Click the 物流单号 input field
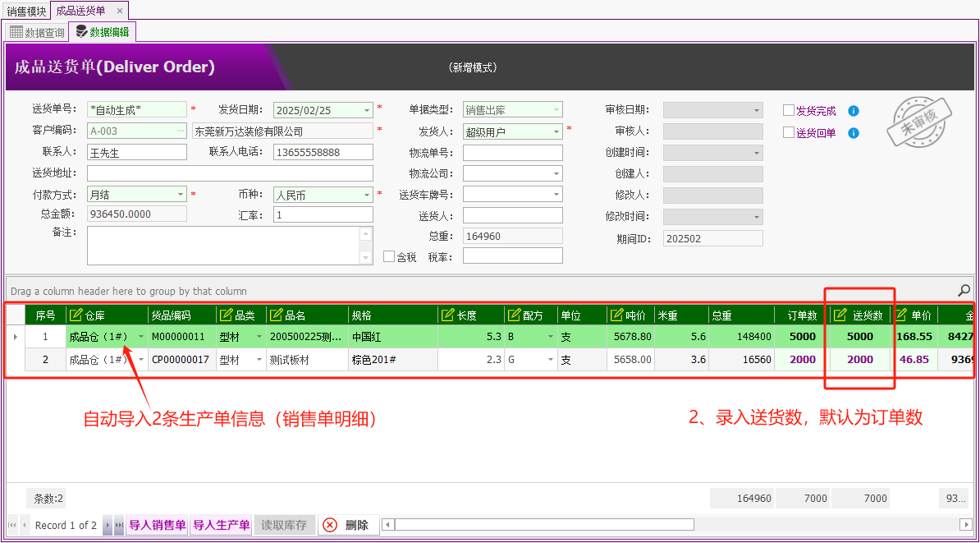 tap(512, 152)
